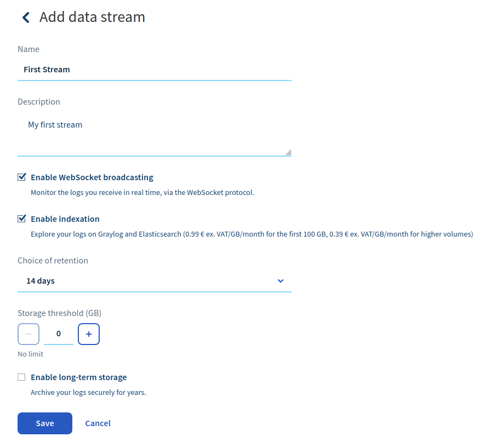The height and width of the screenshot is (448, 485).
Task: Click the resize handle of the Description box
Action: coord(288,153)
